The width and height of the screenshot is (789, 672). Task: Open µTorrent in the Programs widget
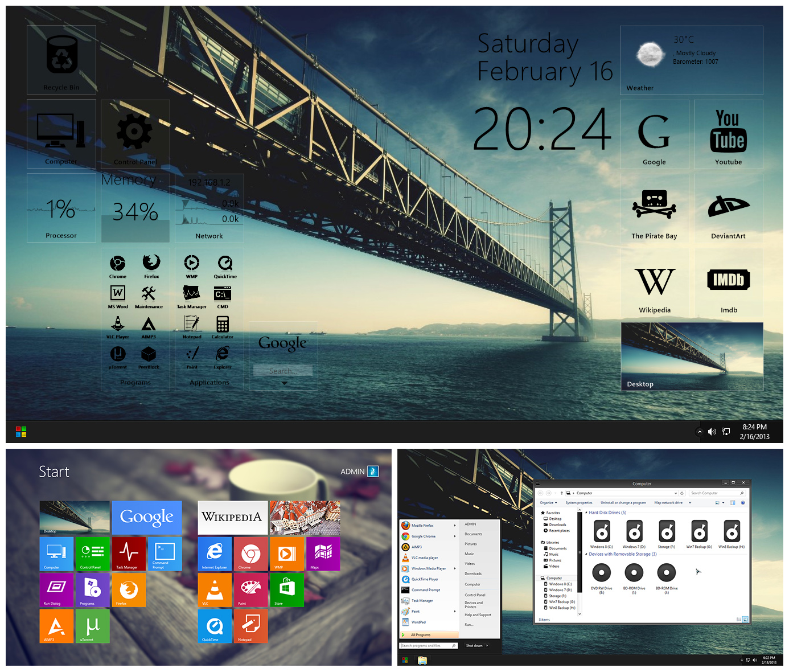pos(118,357)
